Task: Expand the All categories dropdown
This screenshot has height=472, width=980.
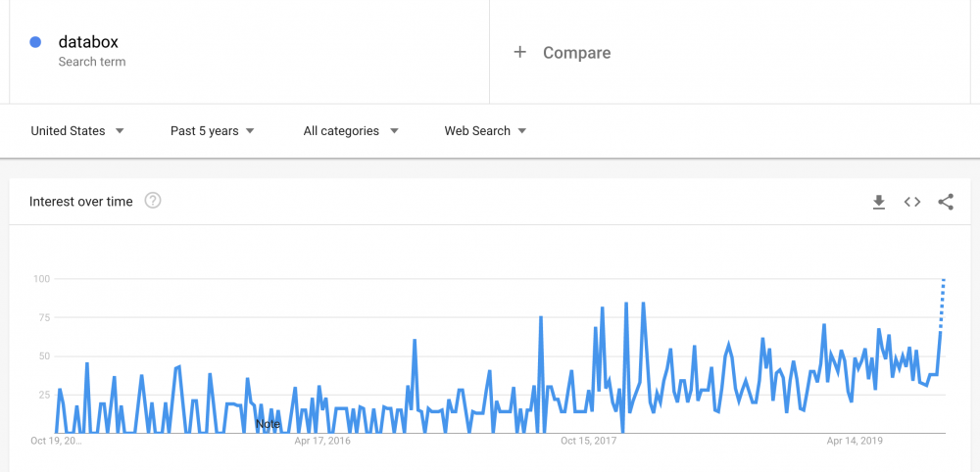Action: coord(351,130)
